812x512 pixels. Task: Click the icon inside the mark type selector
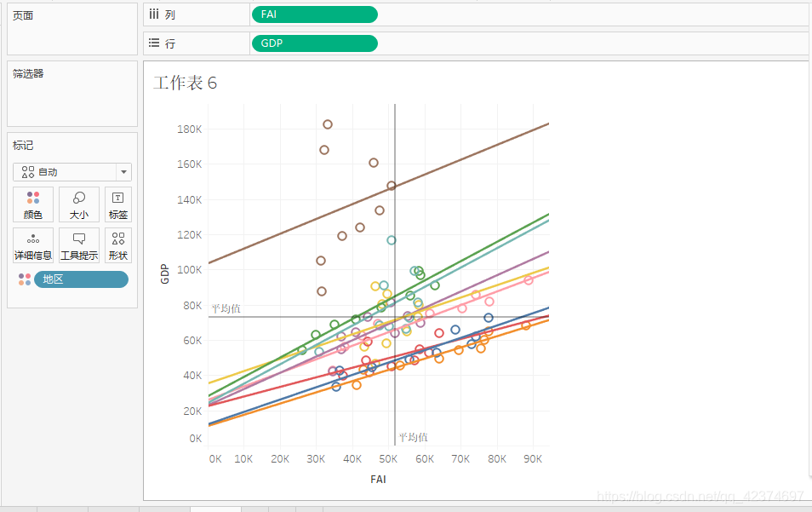28,172
